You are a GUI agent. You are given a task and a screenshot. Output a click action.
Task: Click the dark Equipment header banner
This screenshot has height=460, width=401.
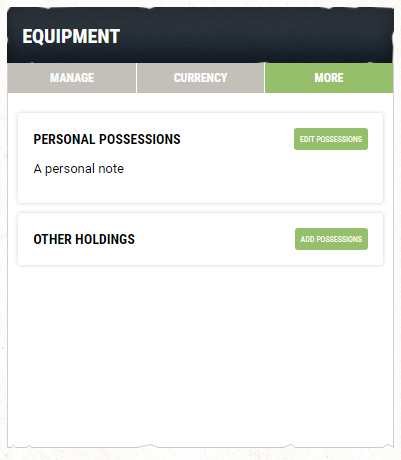200,35
